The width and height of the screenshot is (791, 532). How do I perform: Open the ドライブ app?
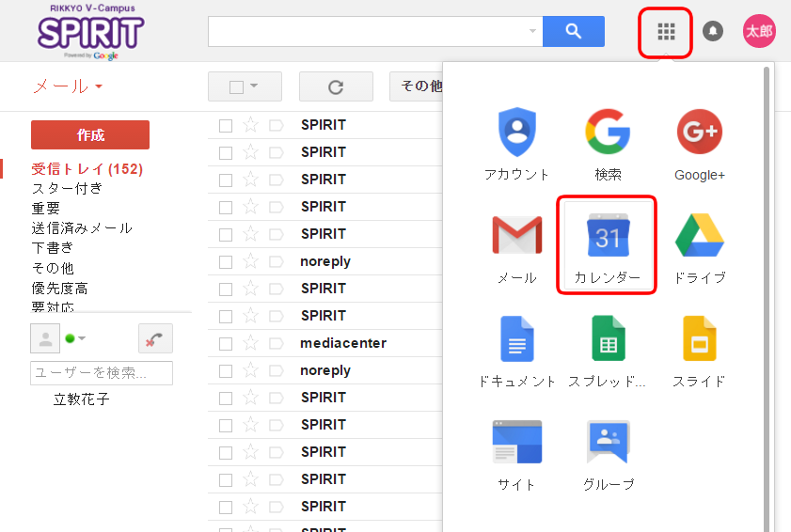699,247
